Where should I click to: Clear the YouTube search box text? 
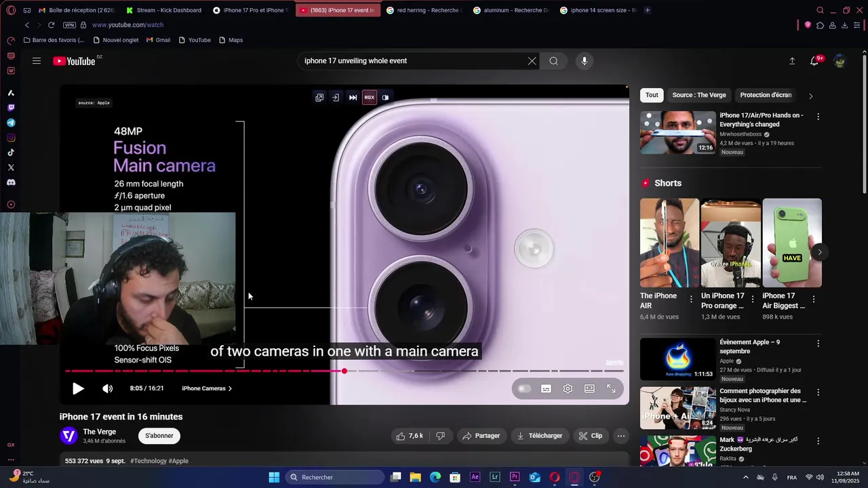coord(532,61)
